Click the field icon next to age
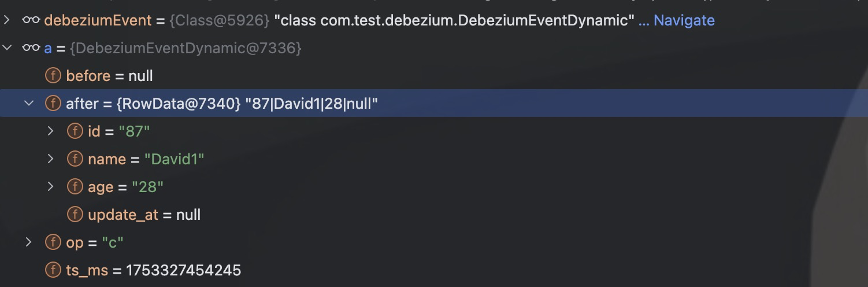Screen dimensions: 868x287 click(75, 187)
